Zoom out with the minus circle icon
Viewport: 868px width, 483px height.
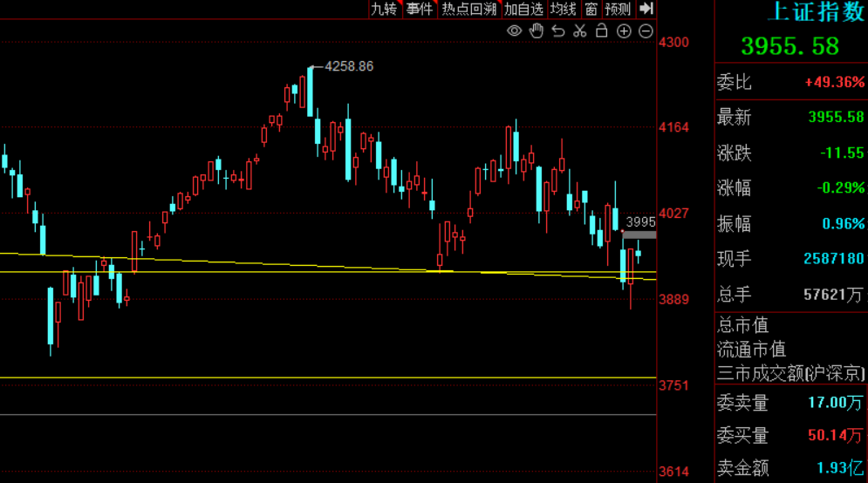[x=646, y=31]
